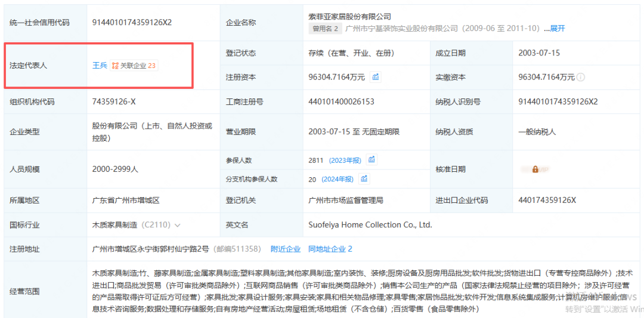Click the 工商注册号 value 440101400026153

click(x=341, y=102)
